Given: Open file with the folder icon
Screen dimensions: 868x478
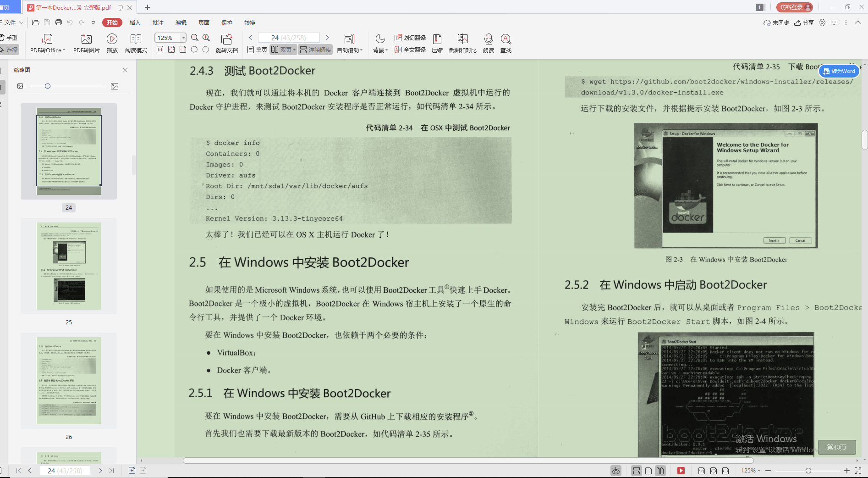Looking at the screenshot, I should pyautogui.click(x=35, y=22).
